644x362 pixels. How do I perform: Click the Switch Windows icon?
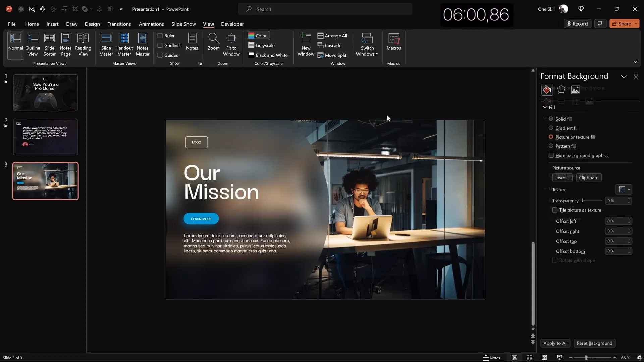coord(367,40)
